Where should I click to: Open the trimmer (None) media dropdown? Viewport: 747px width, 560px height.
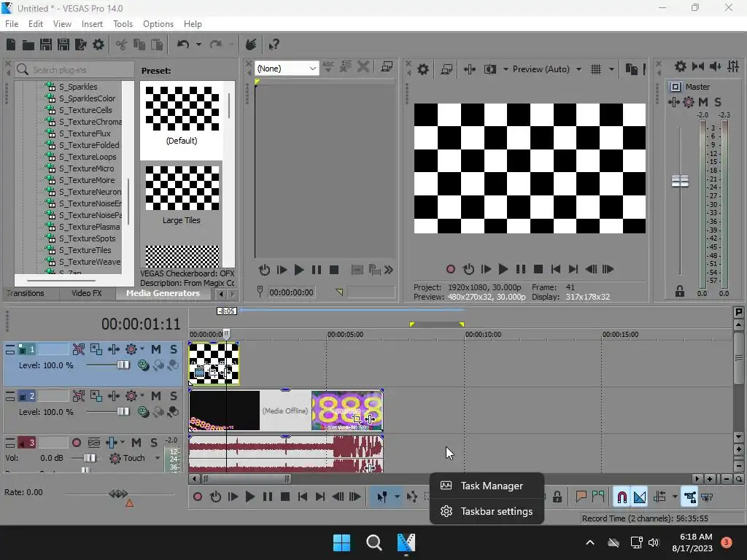pyautogui.click(x=287, y=69)
